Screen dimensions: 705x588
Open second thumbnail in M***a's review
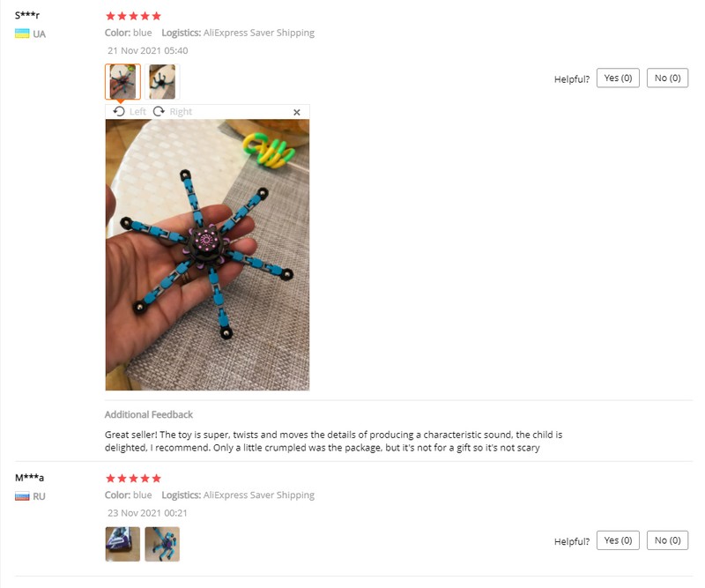[x=162, y=544]
